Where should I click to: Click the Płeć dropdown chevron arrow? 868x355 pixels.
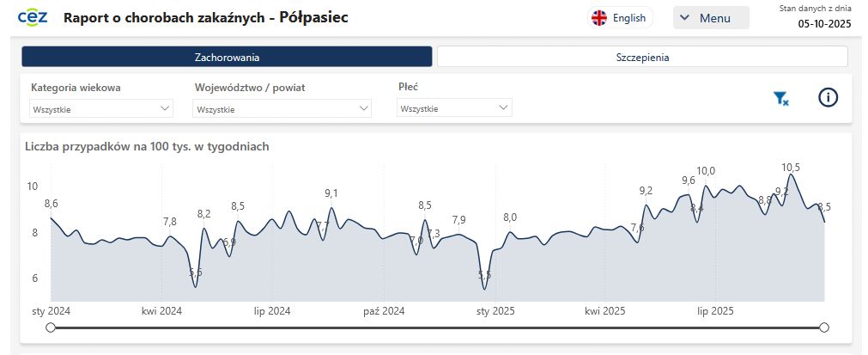pos(503,108)
